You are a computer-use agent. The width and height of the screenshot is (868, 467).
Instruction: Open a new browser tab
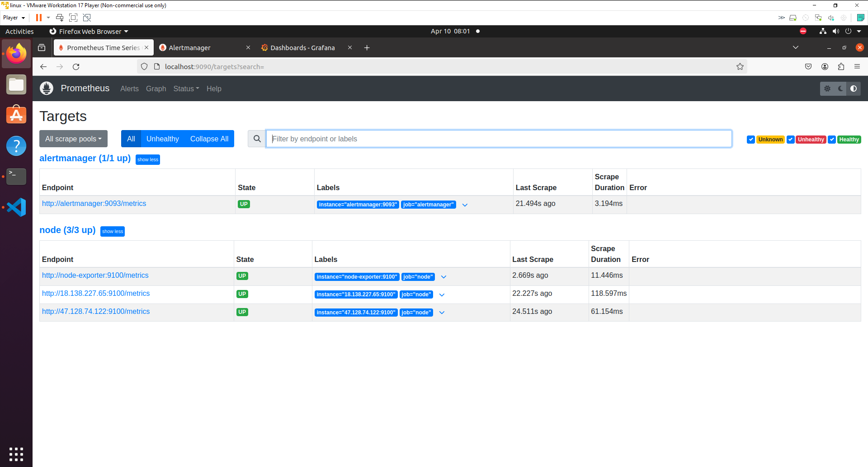point(367,48)
